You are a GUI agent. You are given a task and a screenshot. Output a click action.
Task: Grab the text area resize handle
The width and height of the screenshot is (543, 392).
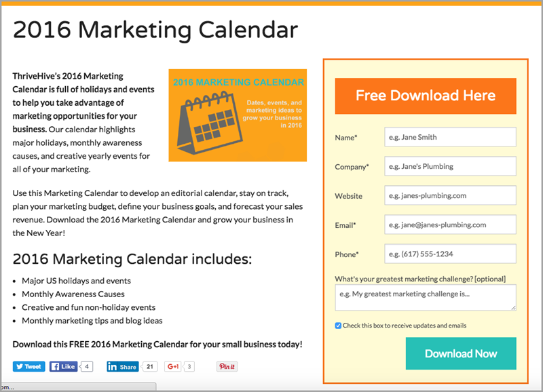514,308
